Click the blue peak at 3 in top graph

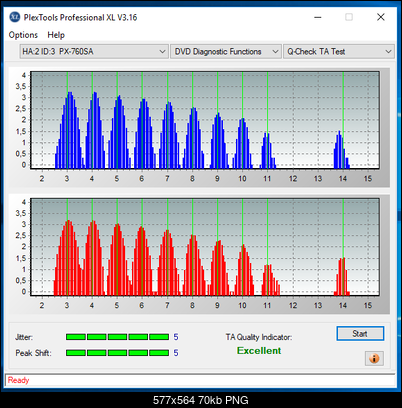pyautogui.click(x=69, y=130)
